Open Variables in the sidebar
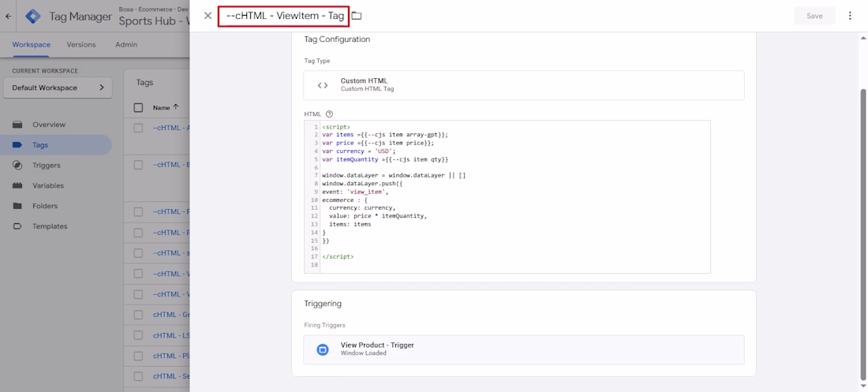Image resolution: width=868 pixels, height=392 pixels. click(x=48, y=185)
